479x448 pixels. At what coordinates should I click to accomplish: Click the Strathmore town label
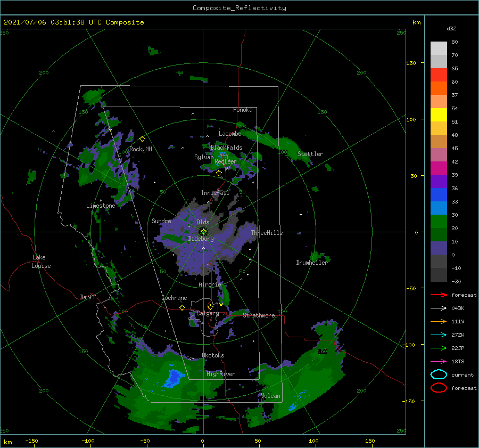click(x=259, y=315)
